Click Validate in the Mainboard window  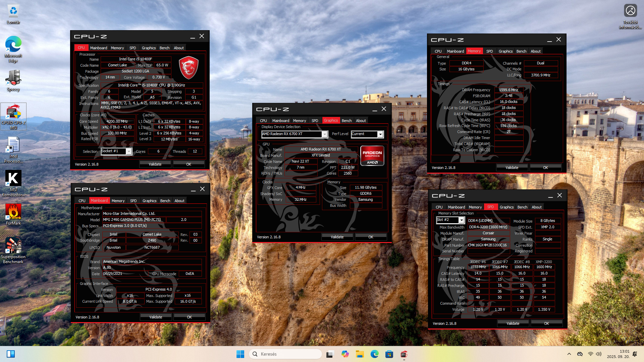pos(156,317)
